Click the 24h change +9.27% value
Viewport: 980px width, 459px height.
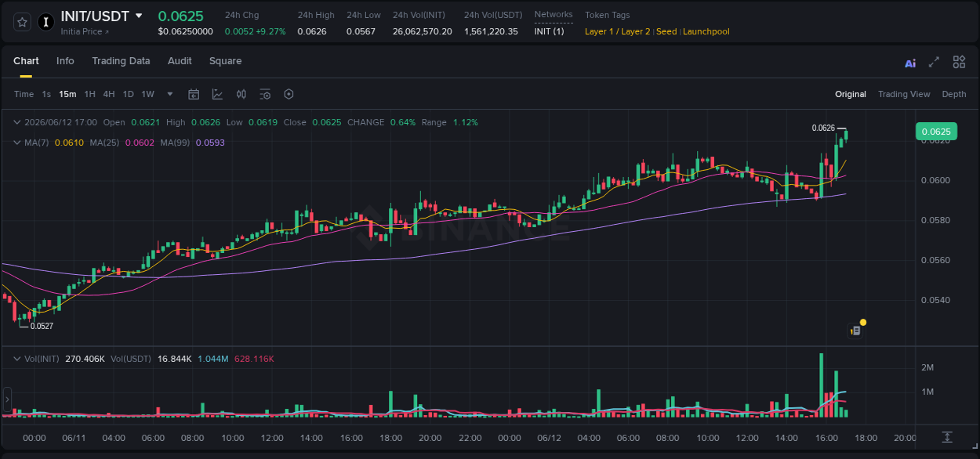coord(271,31)
